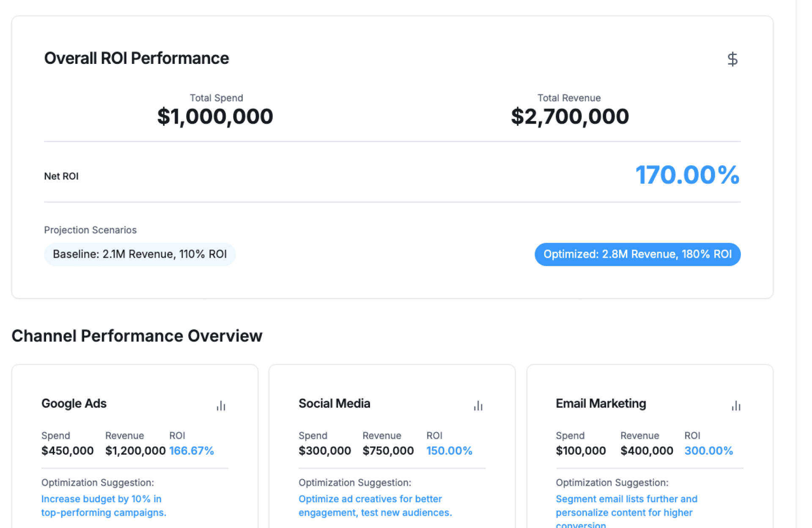Click the Social Media card title
812x528 pixels.
point(334,403)
